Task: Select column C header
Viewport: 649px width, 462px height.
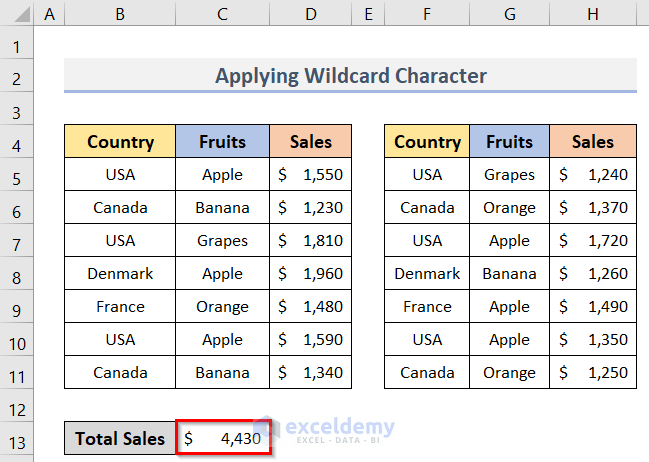Action: [x=222, y=15]
